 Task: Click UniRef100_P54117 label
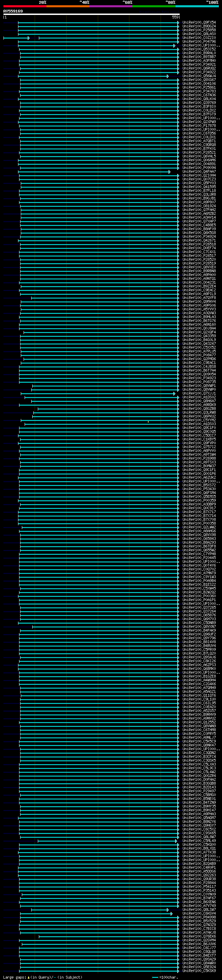[x=199, y=886]
